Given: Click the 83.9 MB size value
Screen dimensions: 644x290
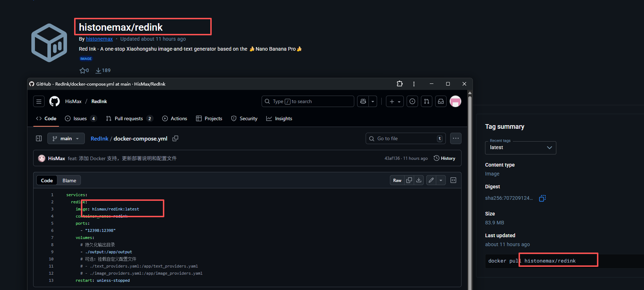Looking at the screenshot, I should (x=495, y=223).
